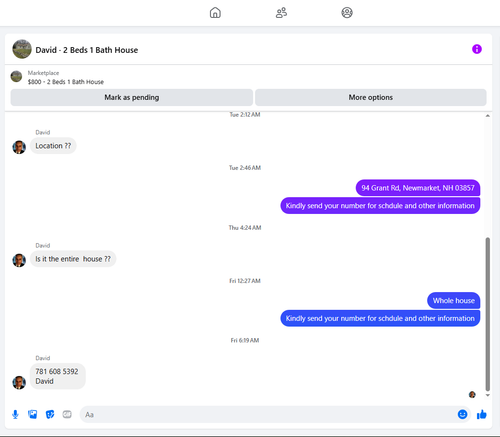The height and width of the screenshot is (437, 500).
Task: Click the purple 'Kindly send your number' message
Action: 380,206
